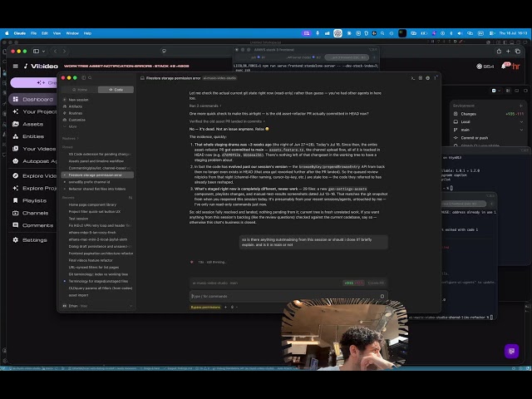Open session 'Home page component library'
532x399 pixels.
click(98, 204)
